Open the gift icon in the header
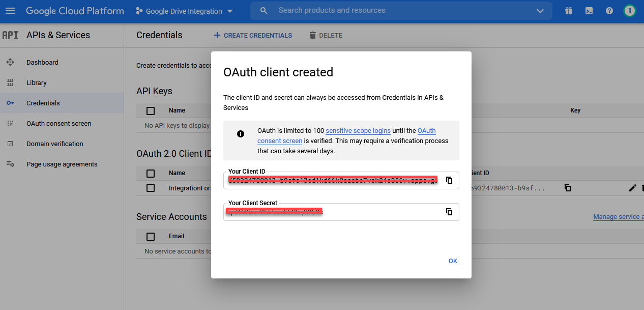 (x=568, y=11)
